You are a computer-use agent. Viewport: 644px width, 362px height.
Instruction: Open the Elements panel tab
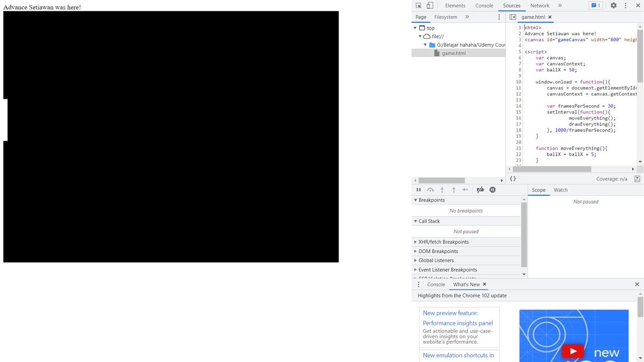tap(455, 5)
